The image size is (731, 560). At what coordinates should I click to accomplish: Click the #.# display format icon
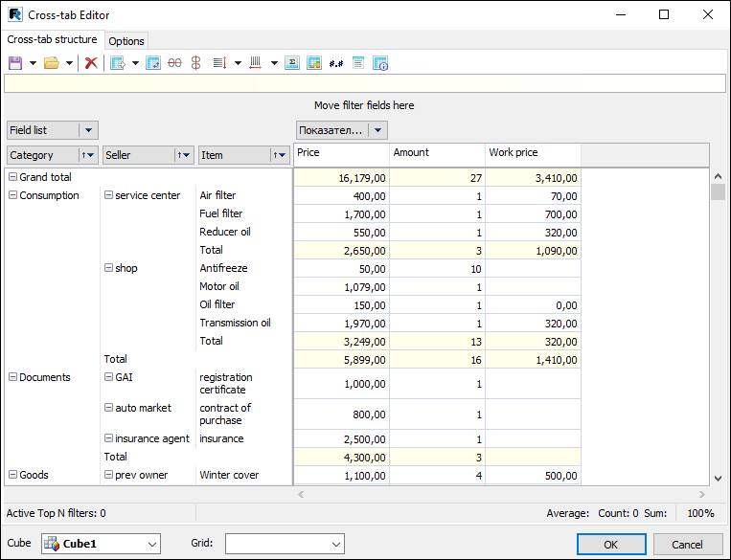point(335,63)
